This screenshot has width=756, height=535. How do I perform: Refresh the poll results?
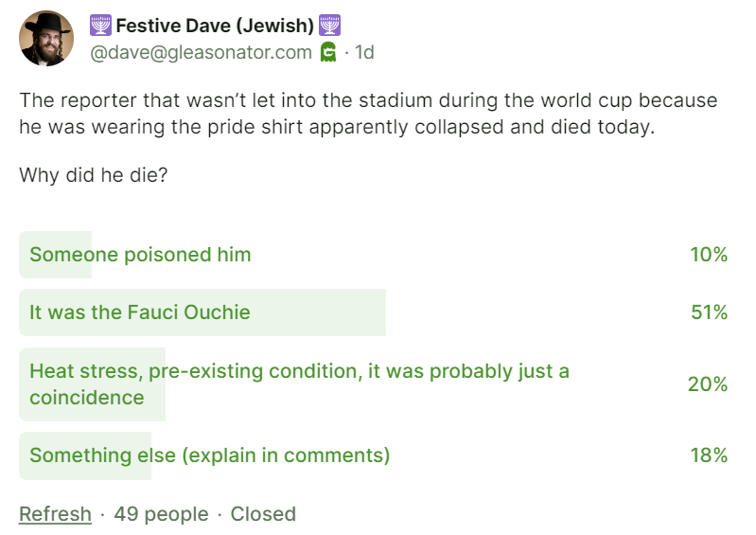[x=55, y=514]
